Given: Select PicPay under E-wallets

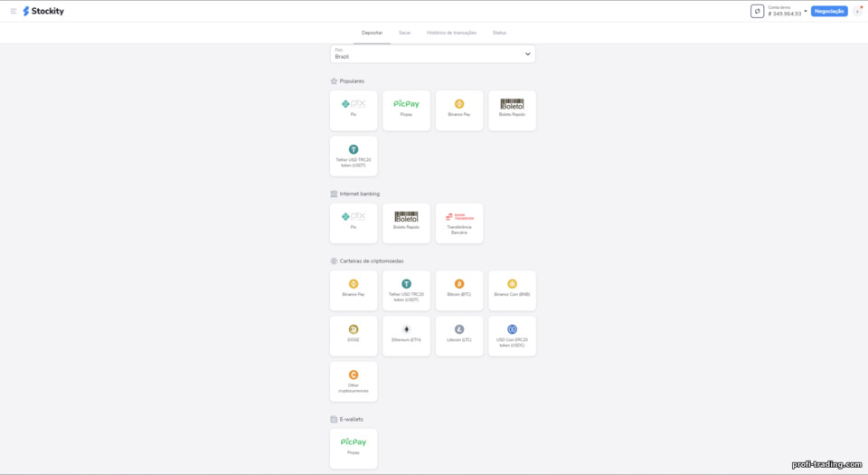Looking at the screenshot, I should coord(354,449).
